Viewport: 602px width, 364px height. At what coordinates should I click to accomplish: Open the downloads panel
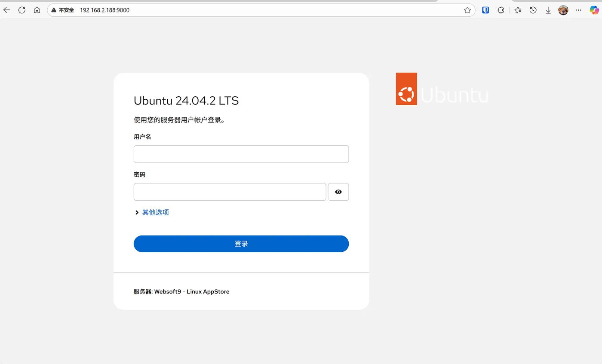pyautogui.click(x=548, y=10)
